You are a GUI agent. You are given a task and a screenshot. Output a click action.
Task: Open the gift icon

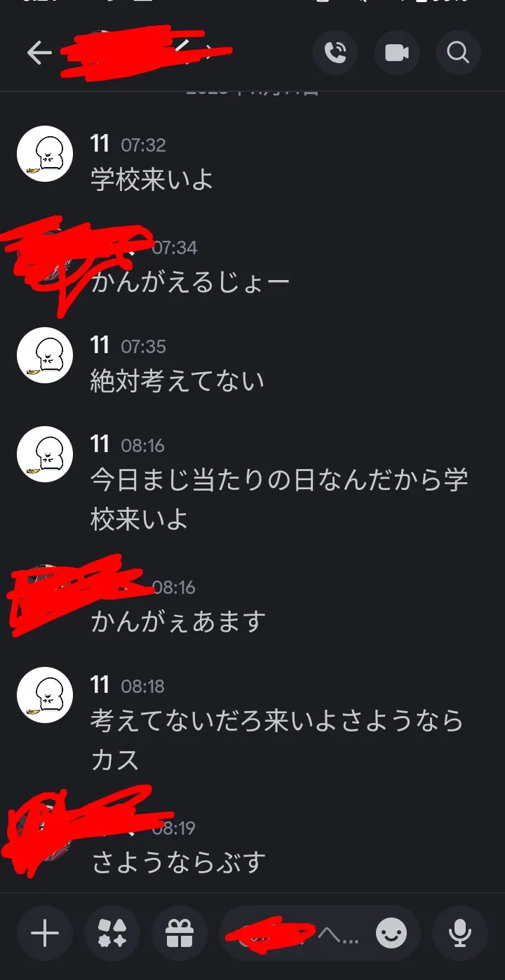[180, 933]
